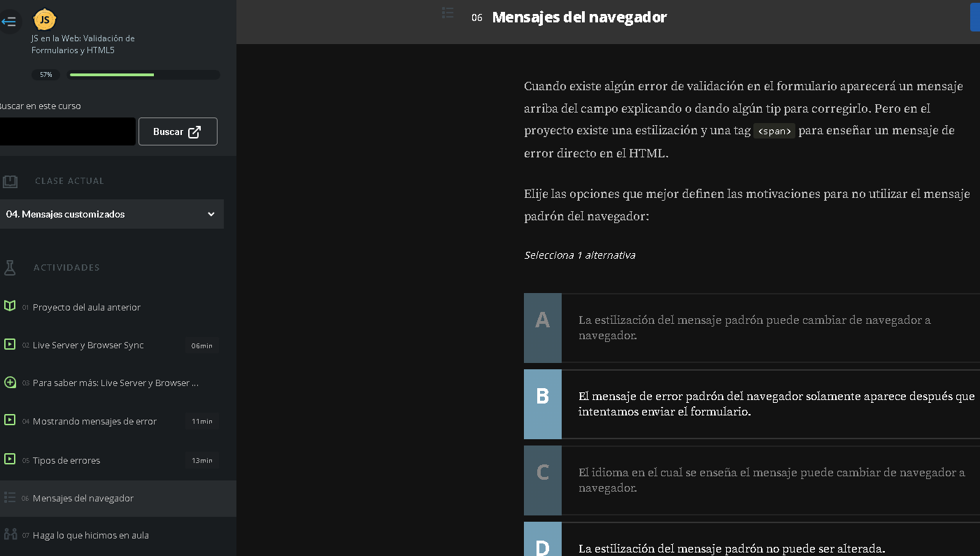Click icon beside Haga lo que hicimos en aula
Viewport: 980px width, 556px height.
point(10,534)
